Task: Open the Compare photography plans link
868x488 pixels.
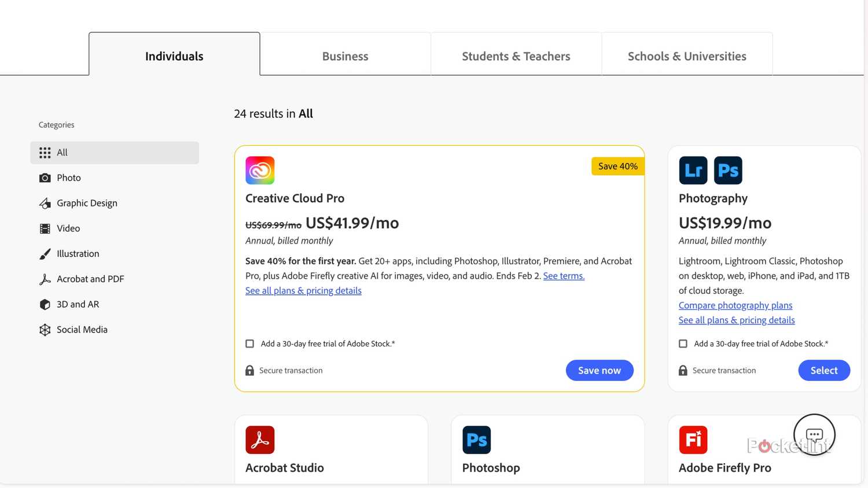Action: click(x=735, y=305)
